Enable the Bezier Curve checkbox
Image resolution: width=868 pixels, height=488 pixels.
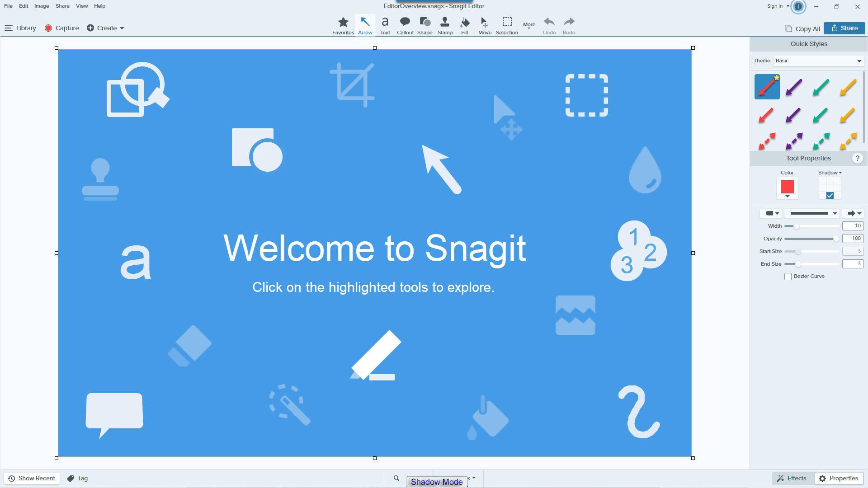click(788, 277)
